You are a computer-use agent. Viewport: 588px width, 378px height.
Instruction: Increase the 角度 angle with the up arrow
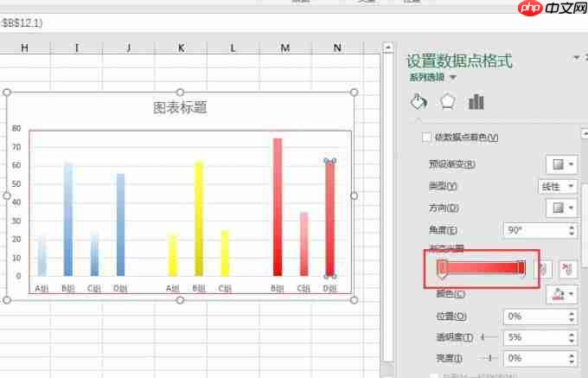point(572,227)
